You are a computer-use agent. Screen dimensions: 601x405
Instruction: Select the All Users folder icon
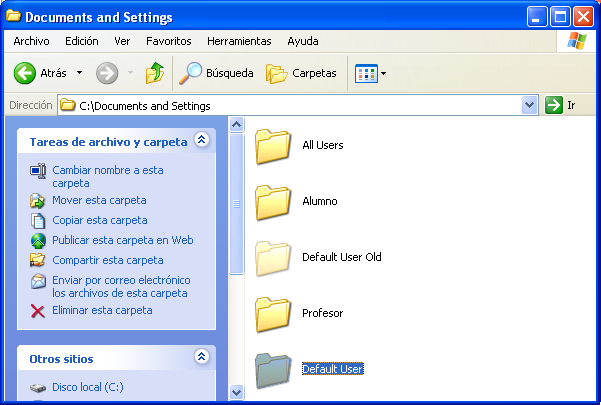(273, 145)
